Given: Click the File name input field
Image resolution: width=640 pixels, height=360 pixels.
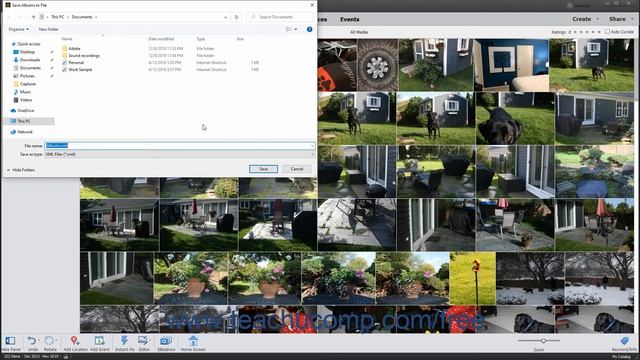Looking at the screenshot, I should point(180,146).
